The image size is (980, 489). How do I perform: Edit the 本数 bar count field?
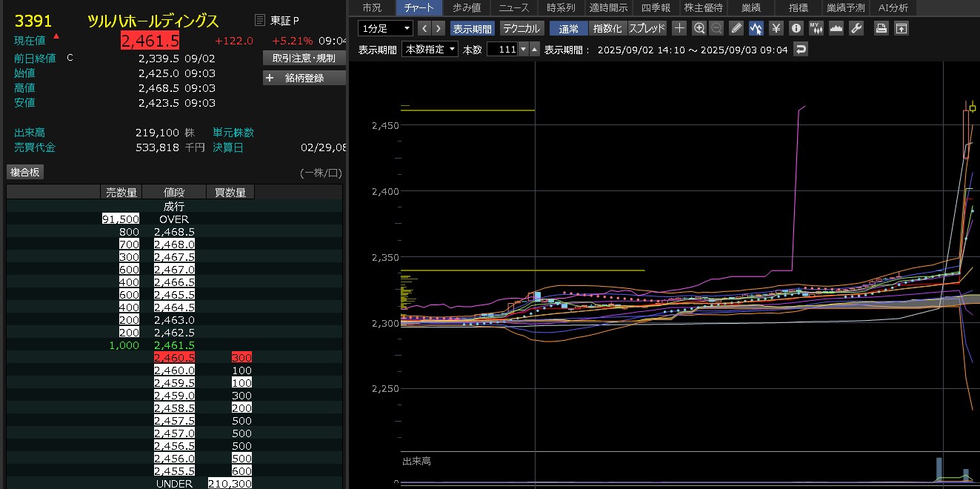(502, 49)
